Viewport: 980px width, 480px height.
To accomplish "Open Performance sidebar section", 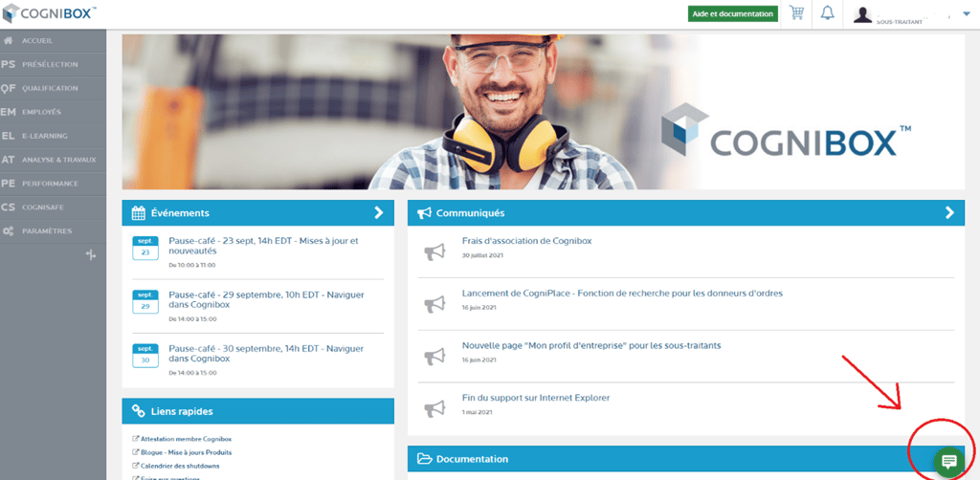I will [x=54, y=184].
